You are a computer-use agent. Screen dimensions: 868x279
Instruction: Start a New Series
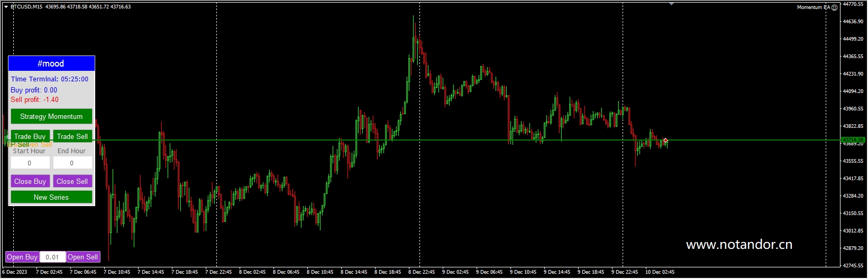click(51, 197)
